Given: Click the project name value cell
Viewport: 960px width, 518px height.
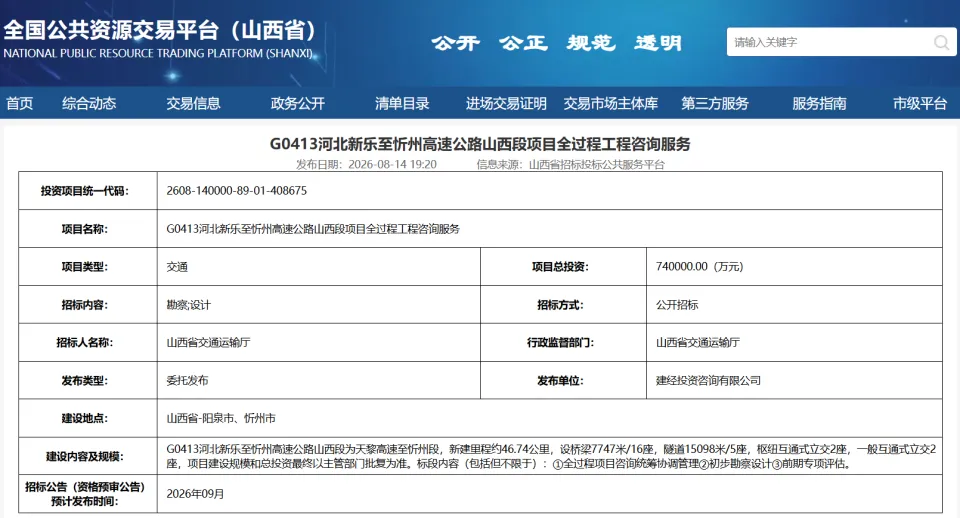Looking at the screenshot, I should (x=549, y=229).
